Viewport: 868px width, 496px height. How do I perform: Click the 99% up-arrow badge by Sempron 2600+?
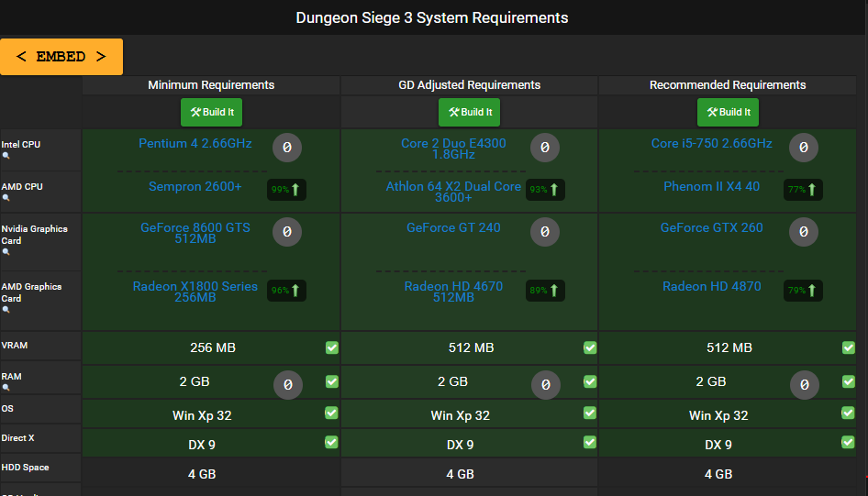286,190
